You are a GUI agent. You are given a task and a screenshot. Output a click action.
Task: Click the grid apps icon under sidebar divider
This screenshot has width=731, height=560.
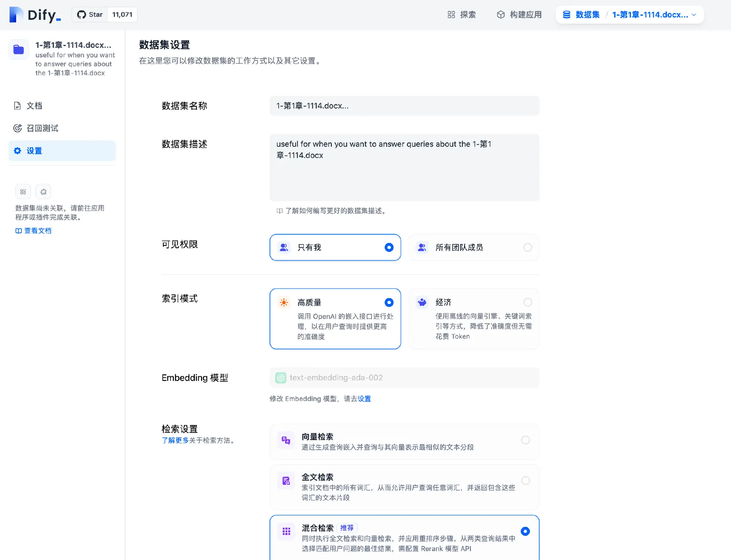[x=23, y=192]
